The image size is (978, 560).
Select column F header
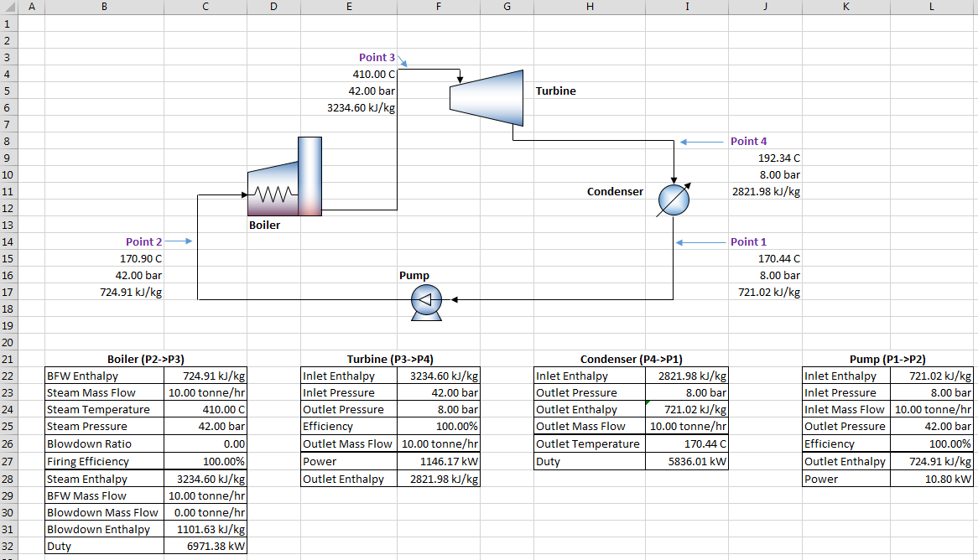pyautogui.click(x=439, y=7)
